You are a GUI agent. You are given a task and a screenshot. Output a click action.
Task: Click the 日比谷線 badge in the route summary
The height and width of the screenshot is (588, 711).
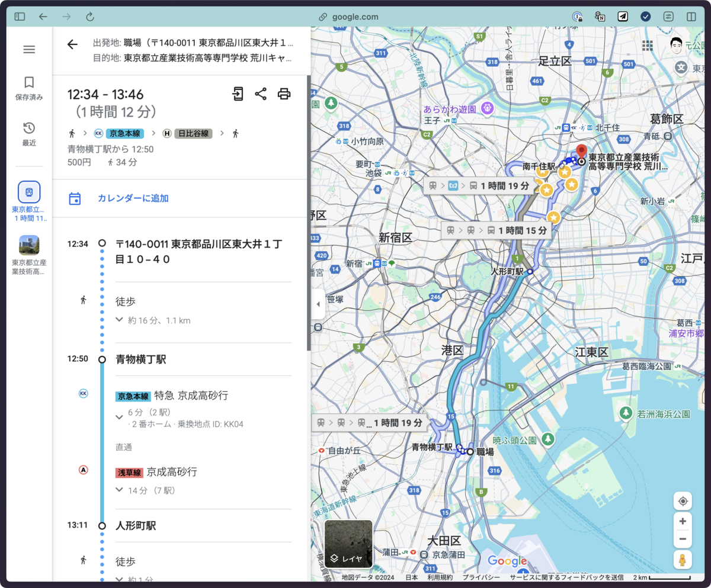pos(193,133)
